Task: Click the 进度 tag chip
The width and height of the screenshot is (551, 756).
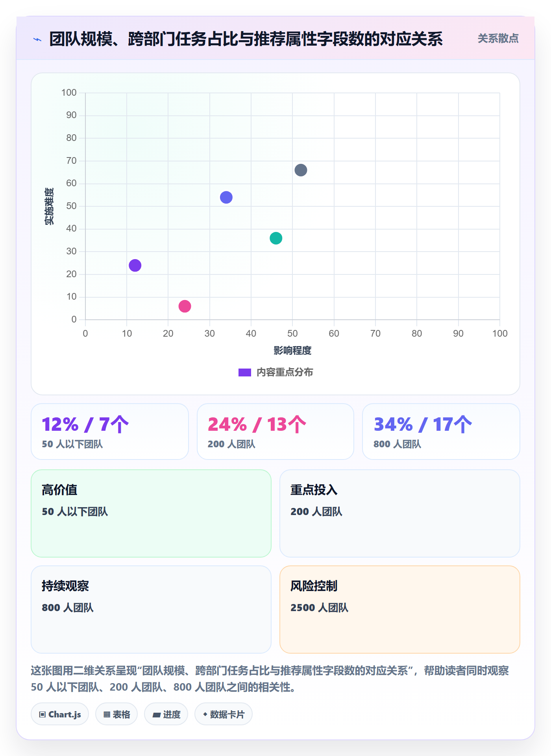Action: pos(166,714)
